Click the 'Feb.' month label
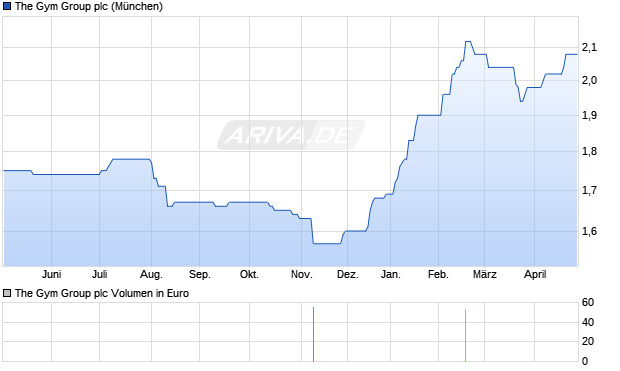 click(x=439, y=274)
